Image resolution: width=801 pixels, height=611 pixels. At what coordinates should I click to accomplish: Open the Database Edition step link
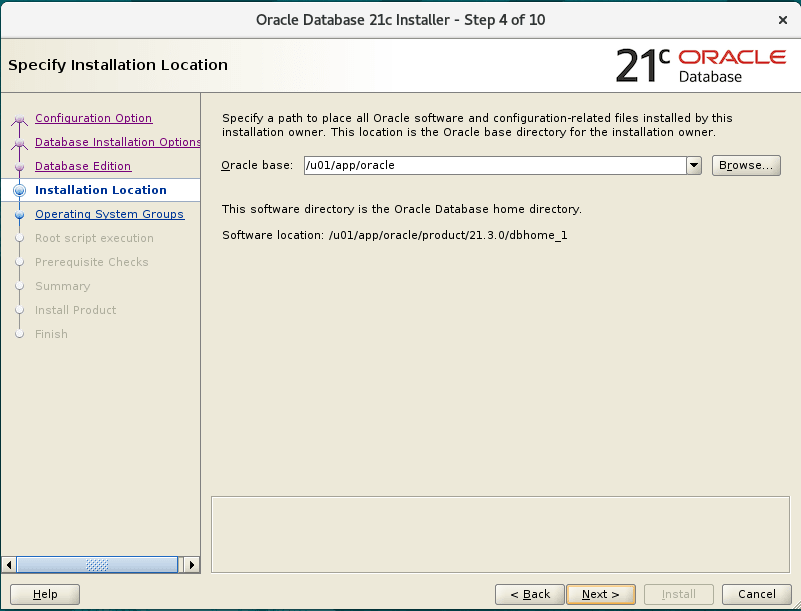83,166
